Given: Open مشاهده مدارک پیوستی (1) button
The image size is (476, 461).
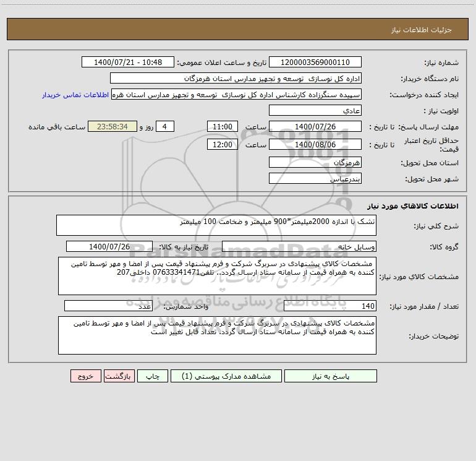Looking at the screenshot, I should [x=226, y=376].
